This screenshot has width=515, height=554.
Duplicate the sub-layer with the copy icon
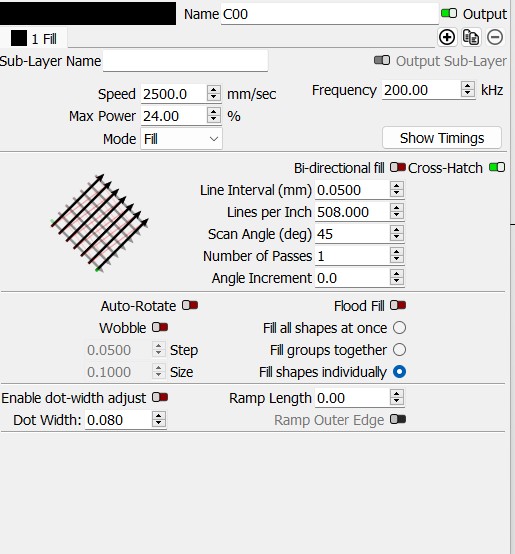[x=471, y=37]
